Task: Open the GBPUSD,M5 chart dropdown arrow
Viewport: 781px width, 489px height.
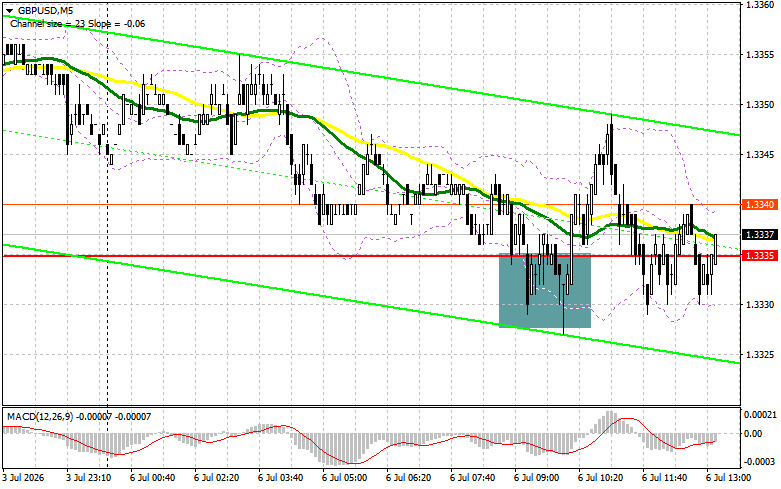Action: point(9,10)
